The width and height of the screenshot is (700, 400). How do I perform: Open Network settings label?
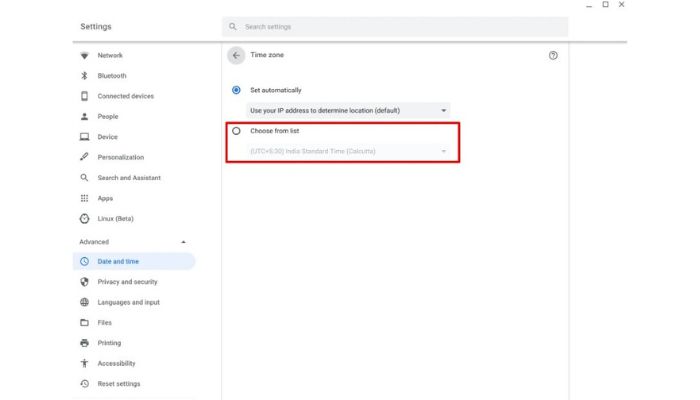(110, 55)
